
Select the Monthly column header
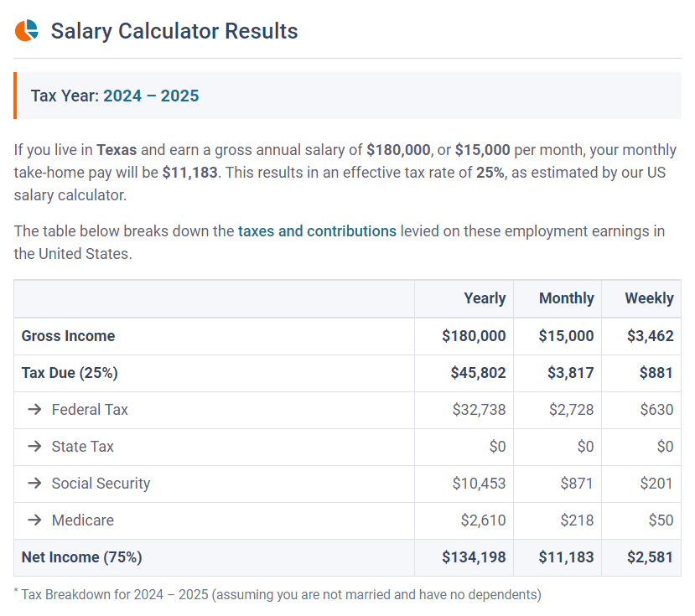[566, 298]
